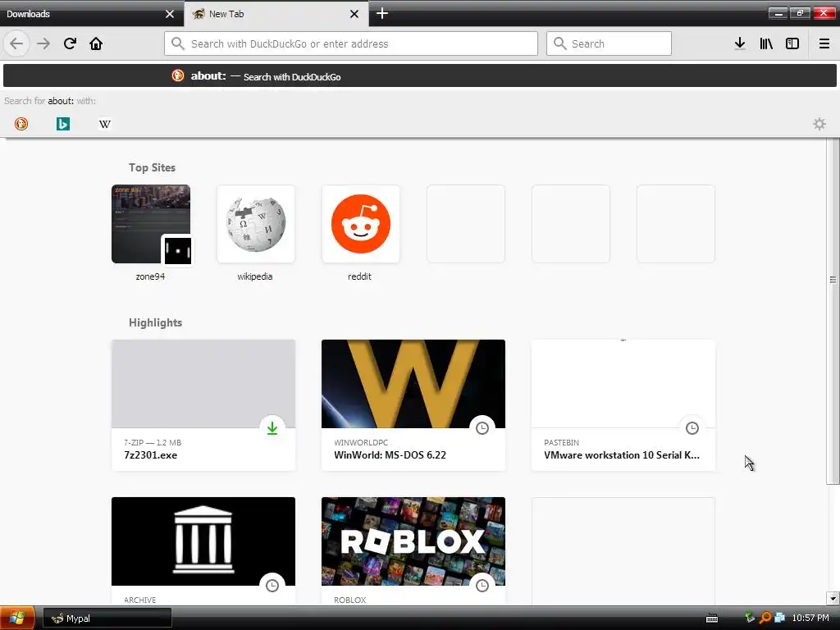The height and width of the screenshot is (630, 840).
Task: Click the scrollbar down arrow
Action: tap(833, 598)
